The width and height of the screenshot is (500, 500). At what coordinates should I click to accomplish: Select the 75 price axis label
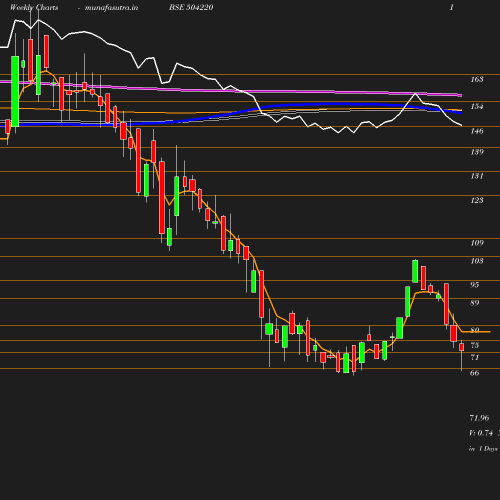[x=475, y=345]
